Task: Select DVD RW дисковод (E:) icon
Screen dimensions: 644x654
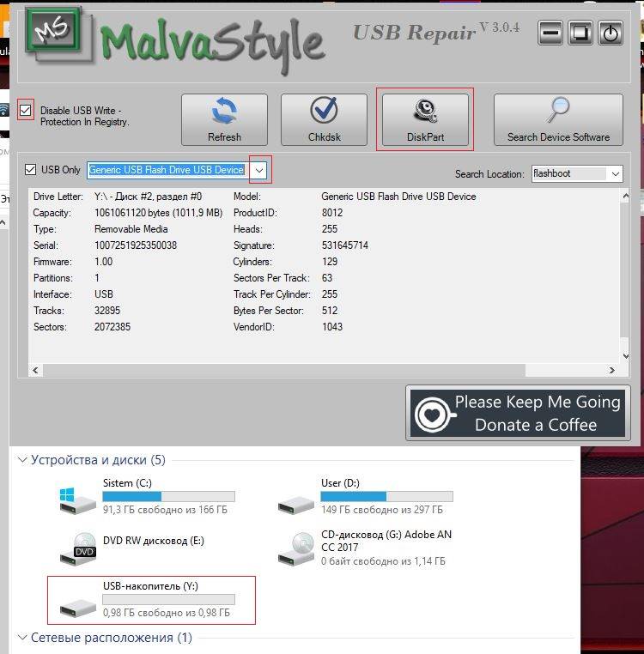Action: point(78,548)
